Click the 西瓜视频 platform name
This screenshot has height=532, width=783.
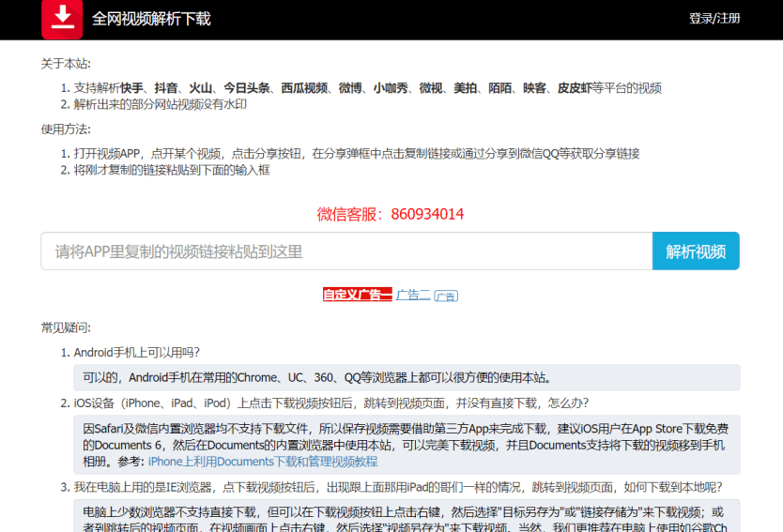[304, 88]
